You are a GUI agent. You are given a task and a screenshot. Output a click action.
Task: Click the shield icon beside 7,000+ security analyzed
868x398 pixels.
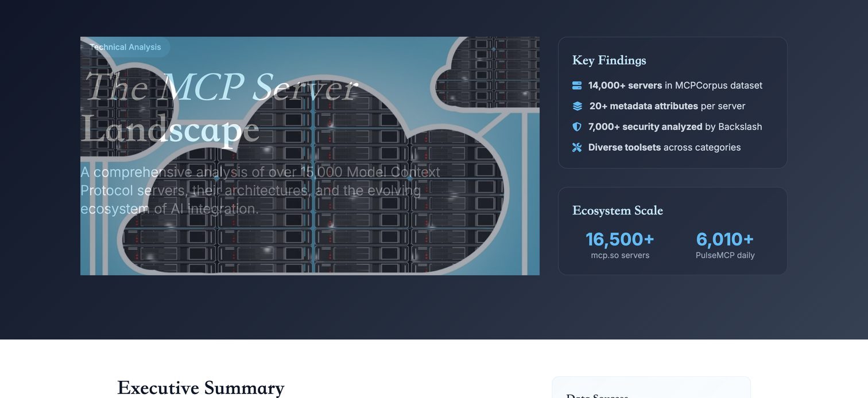(577, 127)
